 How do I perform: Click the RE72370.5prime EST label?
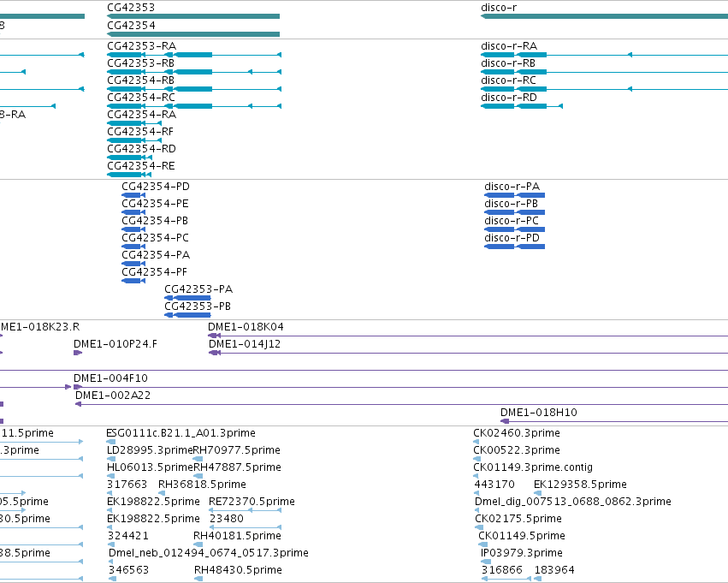(252, 503)
